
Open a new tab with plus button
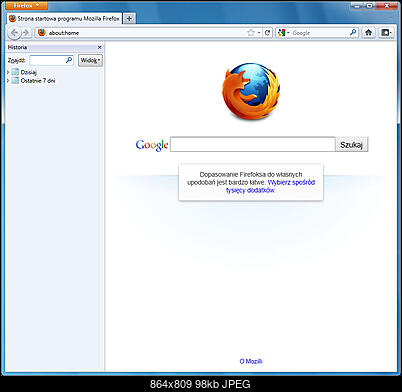point(129,19)
